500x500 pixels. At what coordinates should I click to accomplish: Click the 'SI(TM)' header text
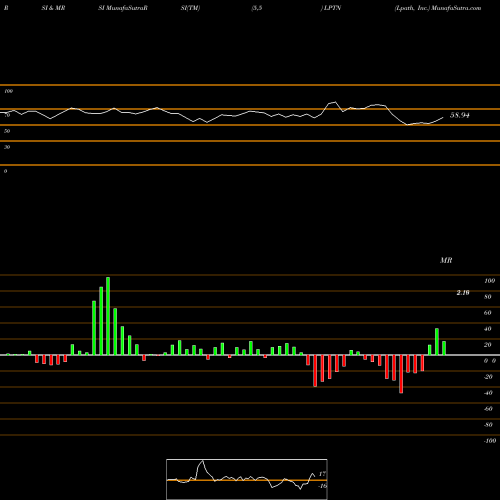pos(190,8)
